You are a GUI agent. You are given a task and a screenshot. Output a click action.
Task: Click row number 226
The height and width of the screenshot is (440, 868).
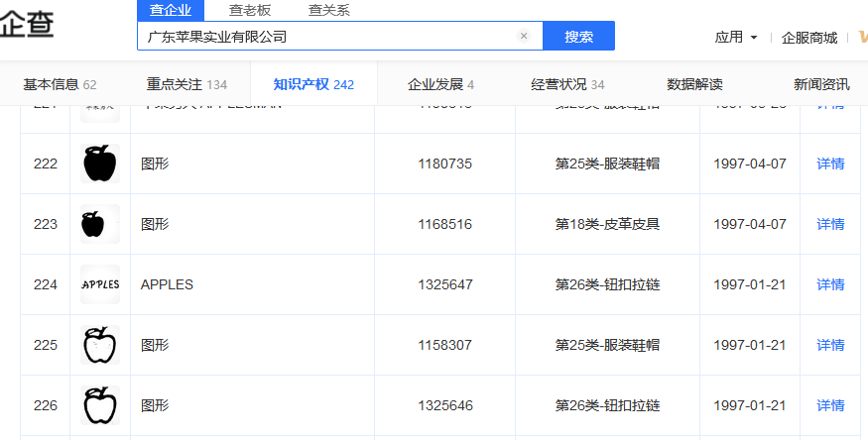pos(46,405)
